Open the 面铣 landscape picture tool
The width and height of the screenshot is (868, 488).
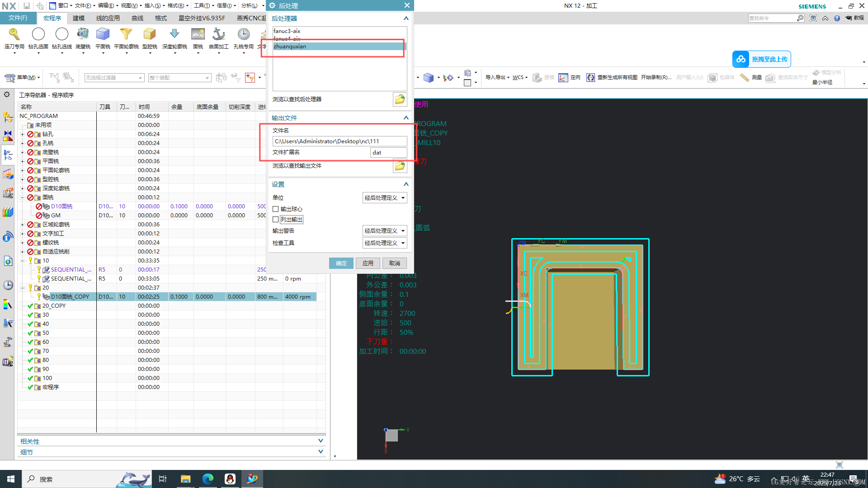198,38
